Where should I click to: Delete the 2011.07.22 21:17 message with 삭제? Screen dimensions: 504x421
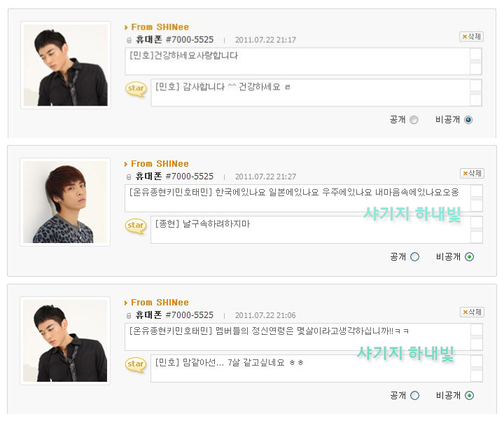click(x=471, y=36)
